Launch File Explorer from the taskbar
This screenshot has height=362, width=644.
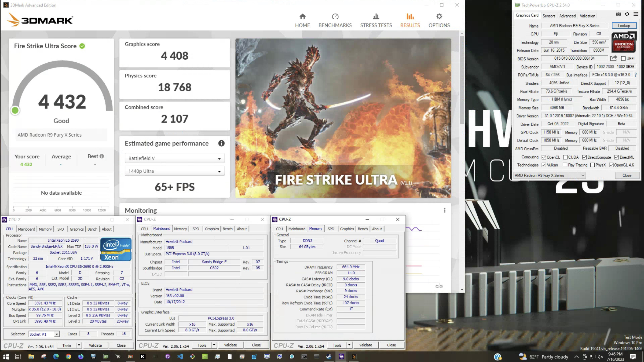[x=31, y=357]
